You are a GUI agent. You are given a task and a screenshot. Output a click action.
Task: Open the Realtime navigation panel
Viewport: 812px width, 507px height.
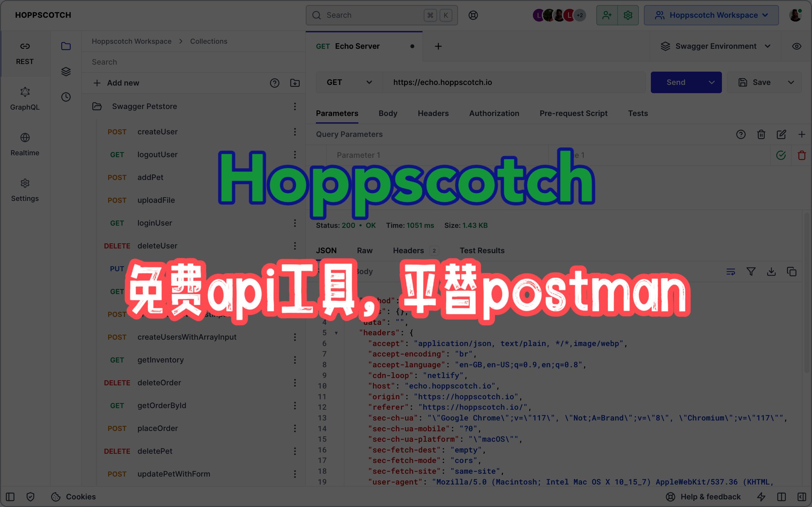point(25,144)
